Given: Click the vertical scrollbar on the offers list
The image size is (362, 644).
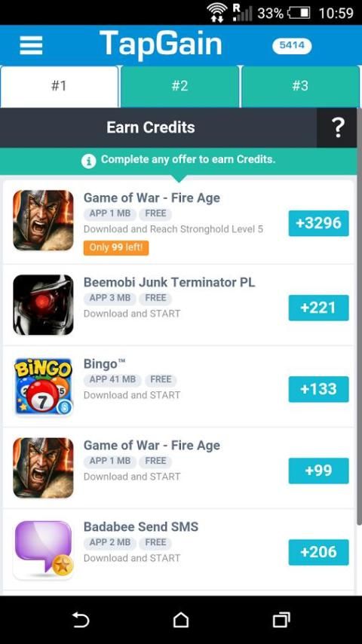Looking at the screenshot, I should pyautogui.click(x=359, y=316).
